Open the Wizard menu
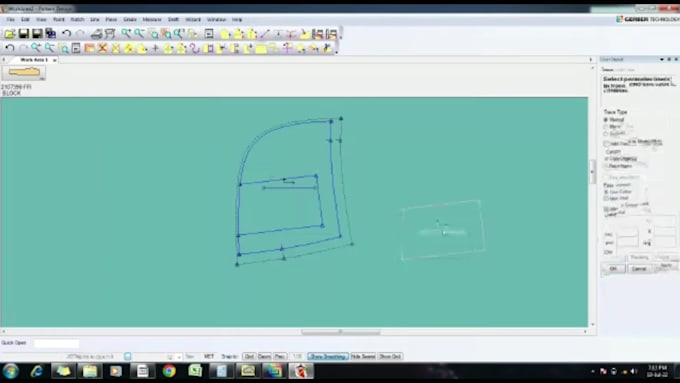The image size is (680, 383). pos(193,20)
